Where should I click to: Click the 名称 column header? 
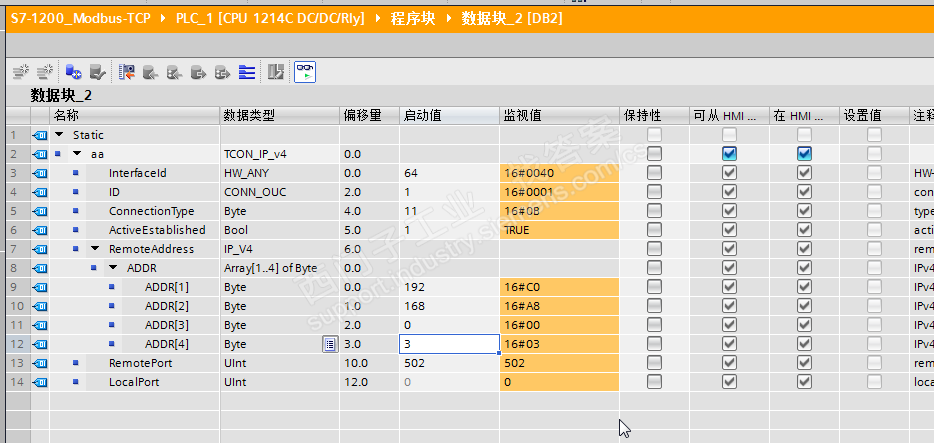tap(135, 116)
